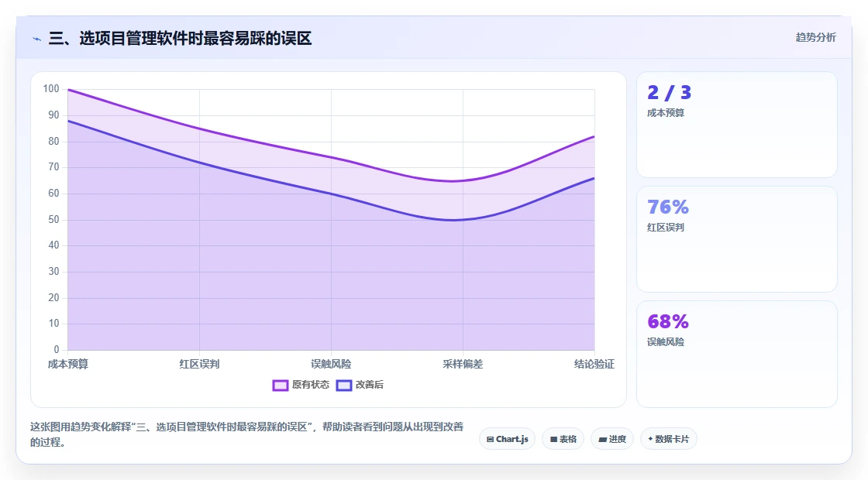
Task: Click the y-axis value 0
Action: pyautogui.click(x=57, y=349)
